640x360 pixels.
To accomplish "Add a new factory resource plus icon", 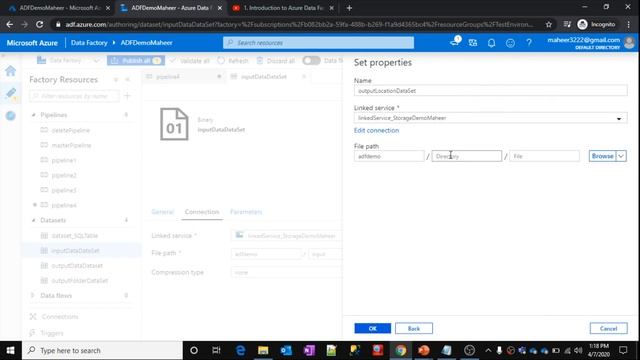I will point(127,96).
